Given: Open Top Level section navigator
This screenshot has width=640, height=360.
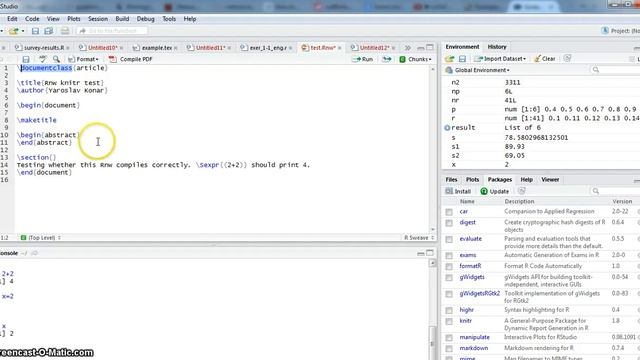Looking at the screenshot, I should (41, 238).
